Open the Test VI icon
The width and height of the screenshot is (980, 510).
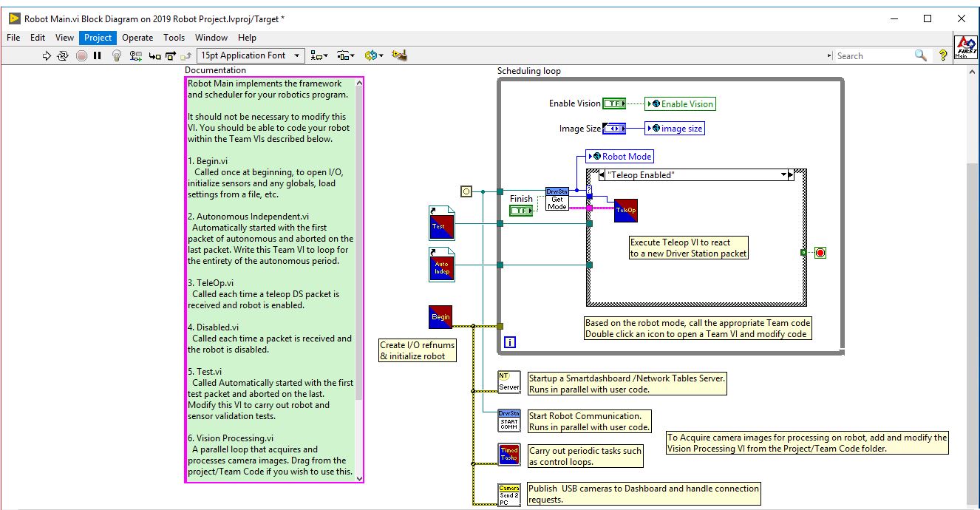click(441, 225)
